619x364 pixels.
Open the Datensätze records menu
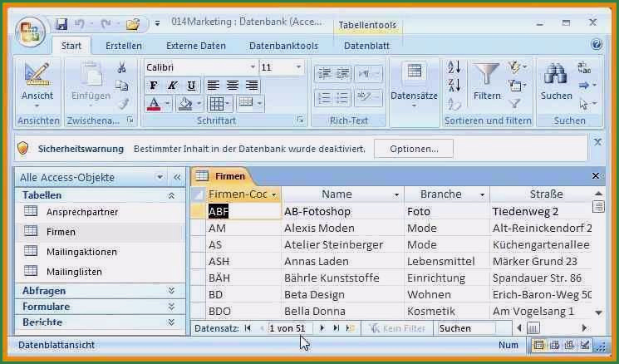click(x=414, y=86)
